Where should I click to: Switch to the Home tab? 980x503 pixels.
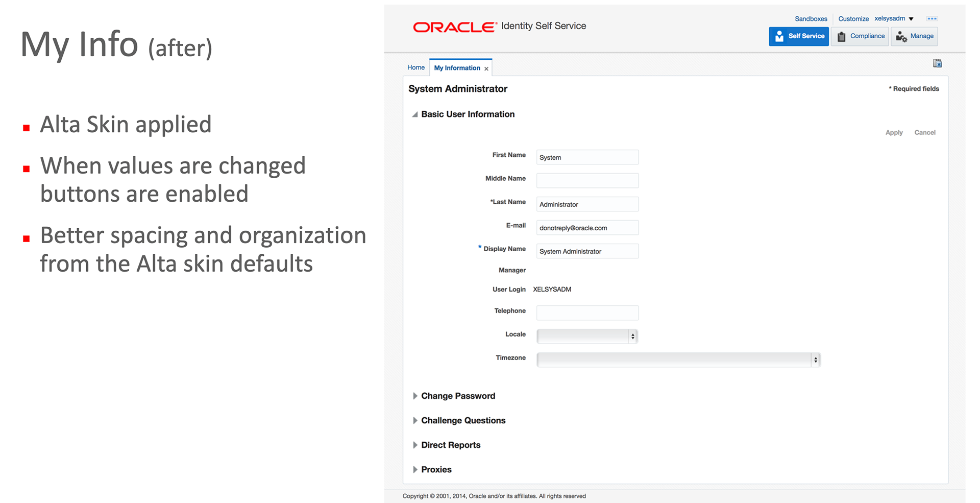(x=416, y=67)
